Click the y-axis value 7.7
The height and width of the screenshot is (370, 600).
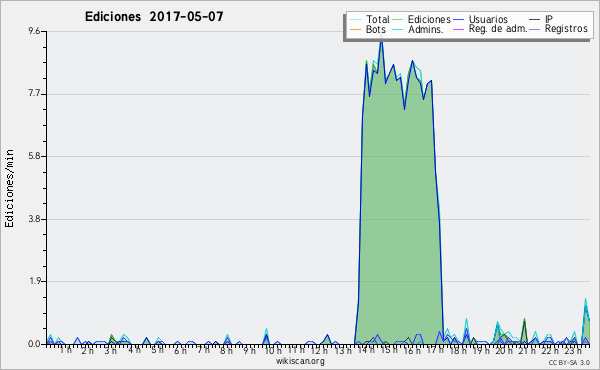[34, 94]
